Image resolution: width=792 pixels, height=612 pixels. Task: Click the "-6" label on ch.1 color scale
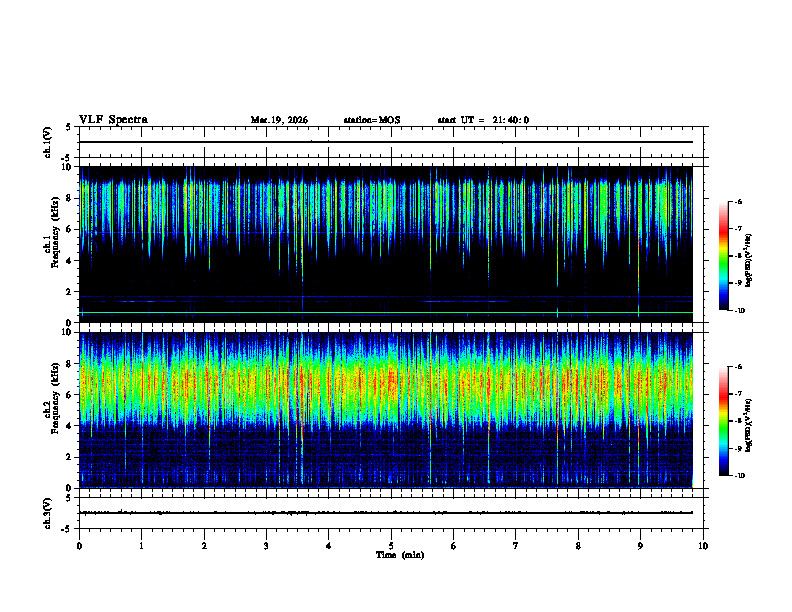tap(738, 201)
